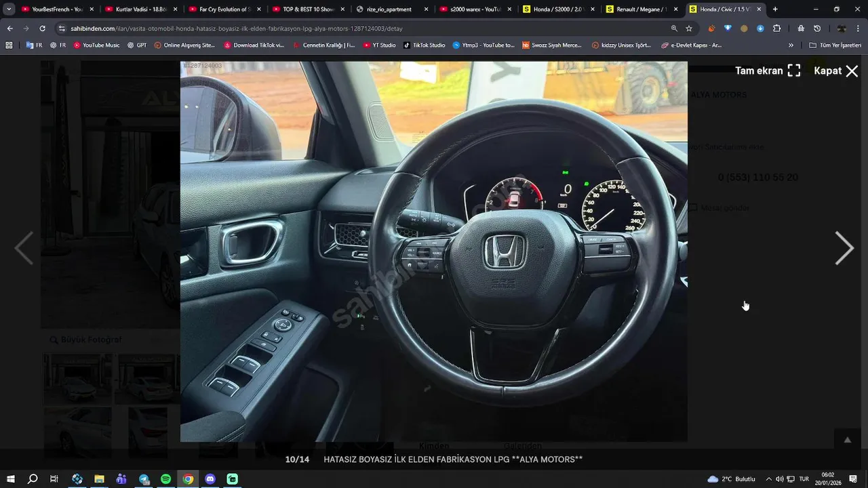Open the GPT bookmark
The image size is (868, 488).
coord(137,45)
